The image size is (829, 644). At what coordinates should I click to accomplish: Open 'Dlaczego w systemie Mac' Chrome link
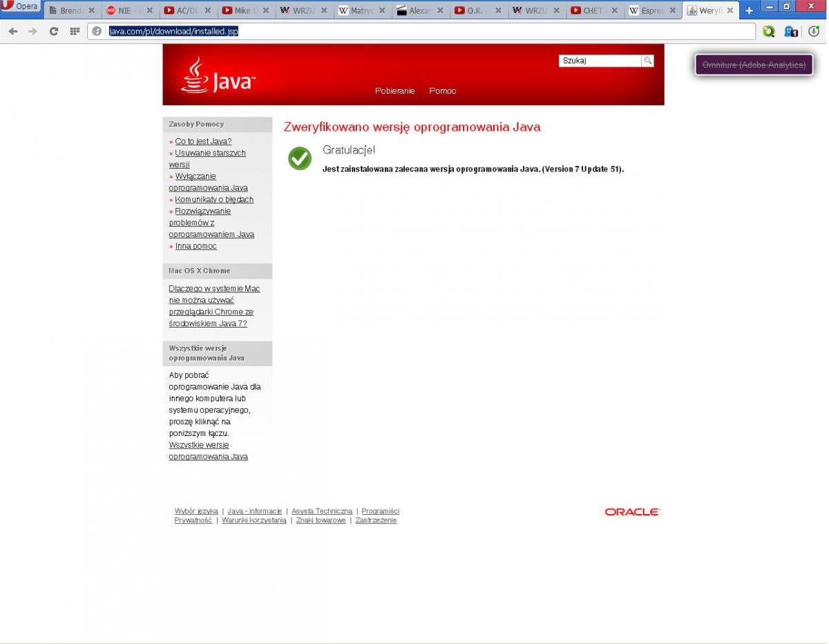click(x=214, y=306)
